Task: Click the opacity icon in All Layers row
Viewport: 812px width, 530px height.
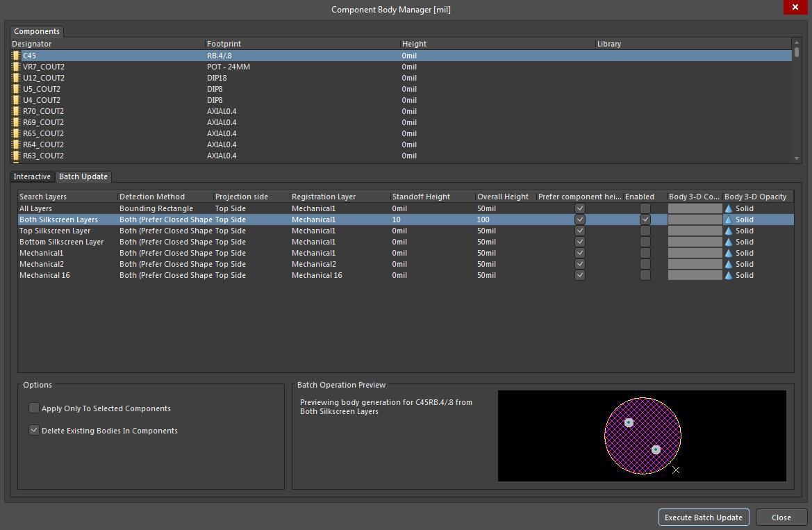Action: coord(729,208)
